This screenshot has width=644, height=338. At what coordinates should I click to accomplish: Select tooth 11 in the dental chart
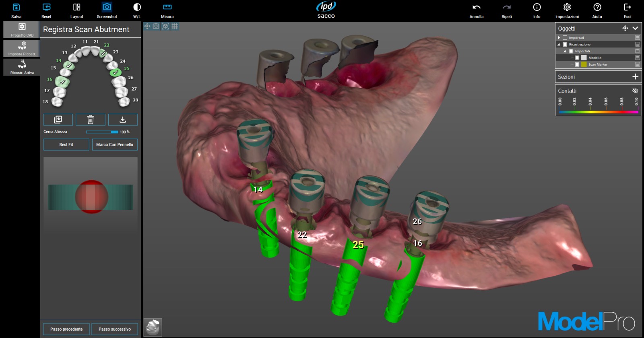click(x=86, y=51)
